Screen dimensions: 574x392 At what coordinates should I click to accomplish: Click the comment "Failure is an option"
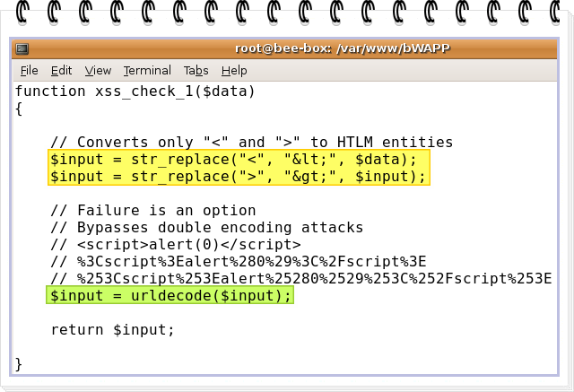click(x=153, y=211)
